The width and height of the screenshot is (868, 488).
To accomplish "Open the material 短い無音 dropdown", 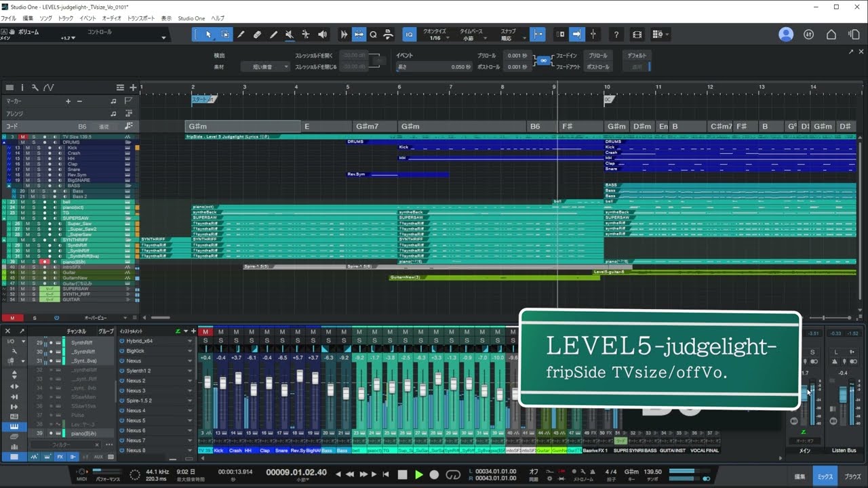I will 265,67.
